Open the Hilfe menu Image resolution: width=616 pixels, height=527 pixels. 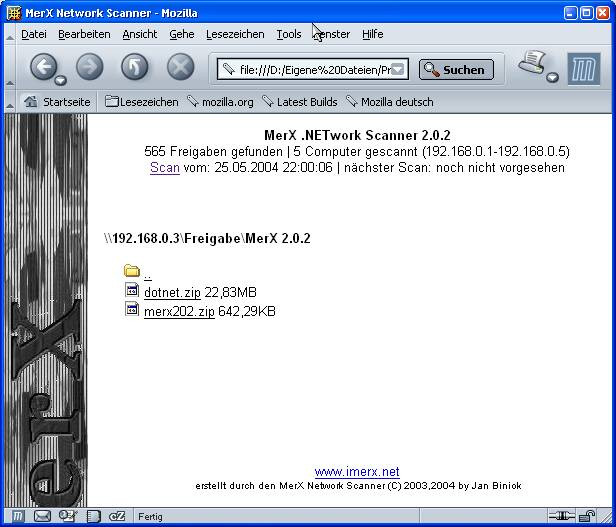(x=373, y=34)
